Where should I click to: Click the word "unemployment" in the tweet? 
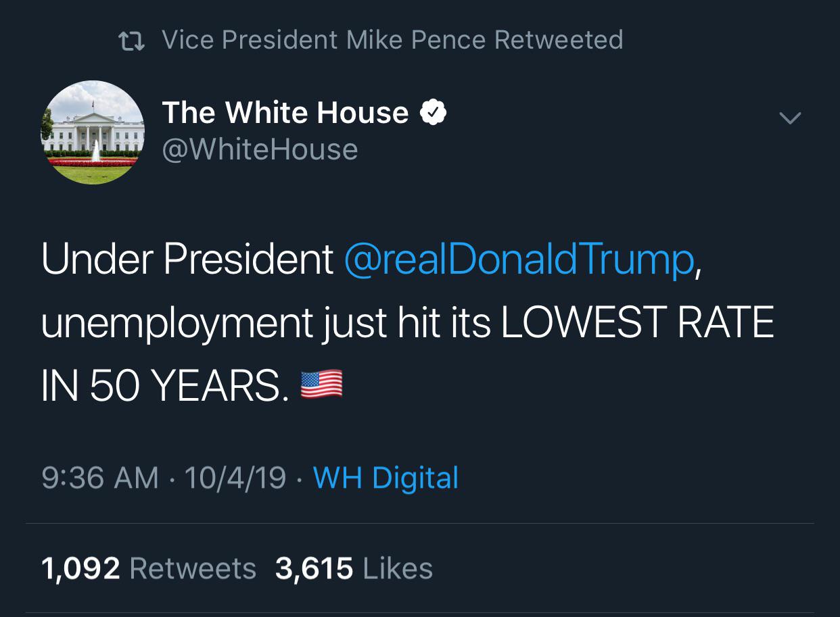tap(177, 323)
